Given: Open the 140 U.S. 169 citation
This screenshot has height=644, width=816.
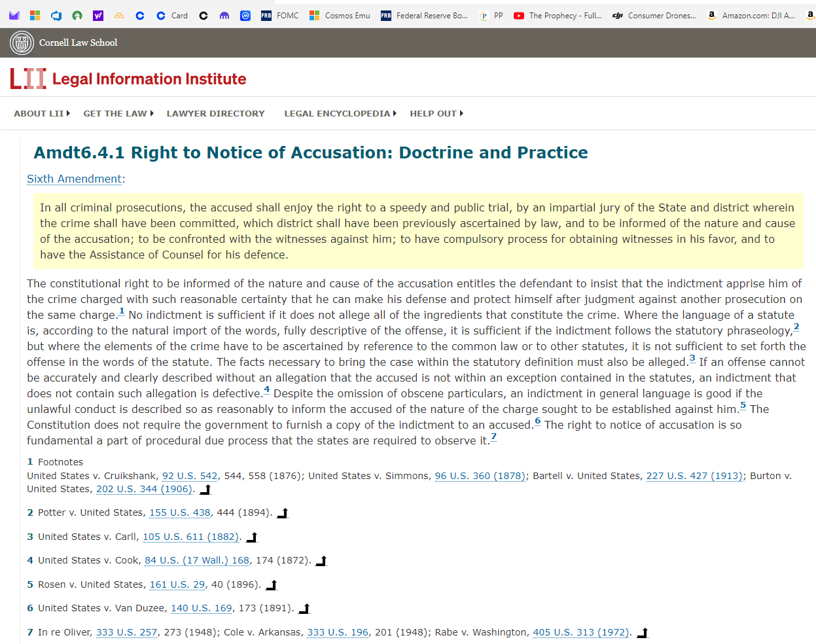Looking at the screenshot, I should coord(202,608).
